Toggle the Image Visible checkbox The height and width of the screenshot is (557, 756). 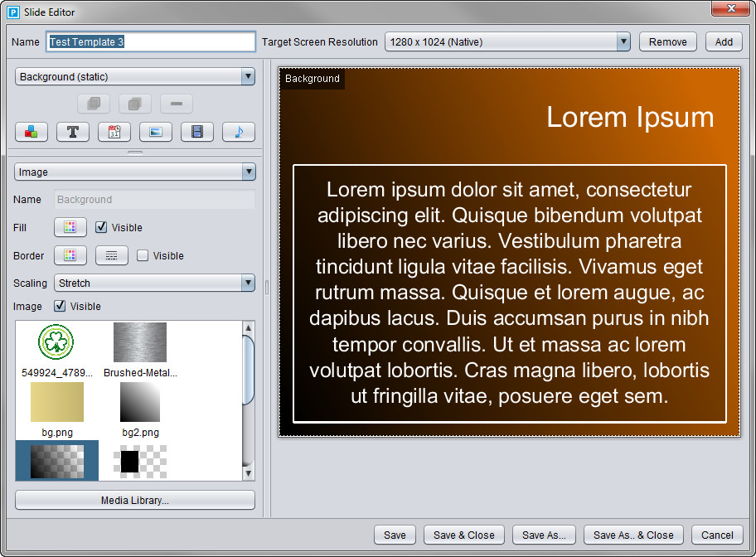pyautogui.click(x=60, y=306)
